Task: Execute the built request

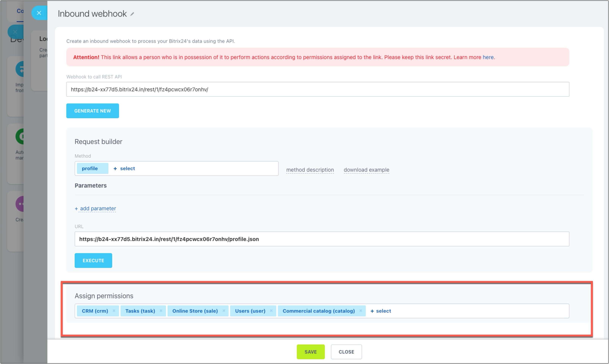Action: [x=93, y=261]
